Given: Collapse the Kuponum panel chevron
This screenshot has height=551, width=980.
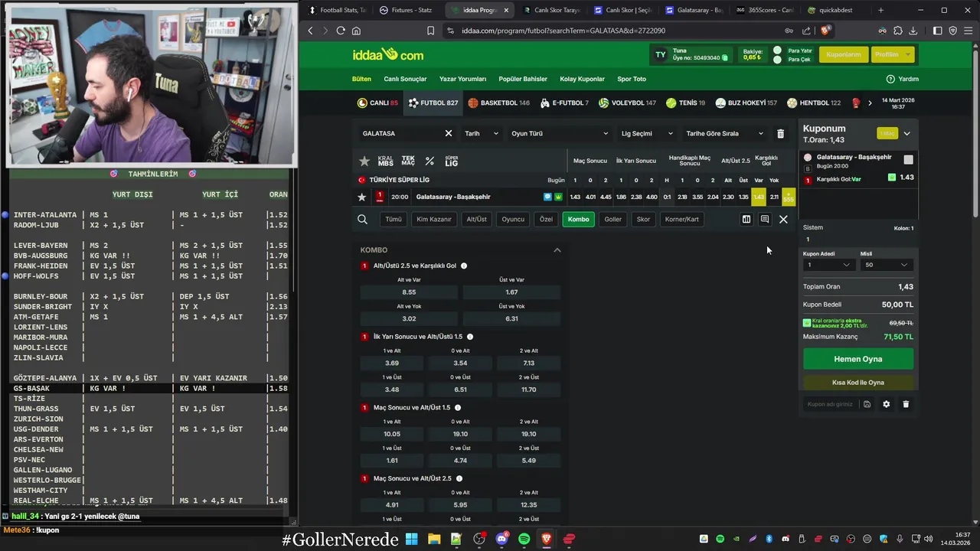Looking at the screenshot, I should [906, 133].
